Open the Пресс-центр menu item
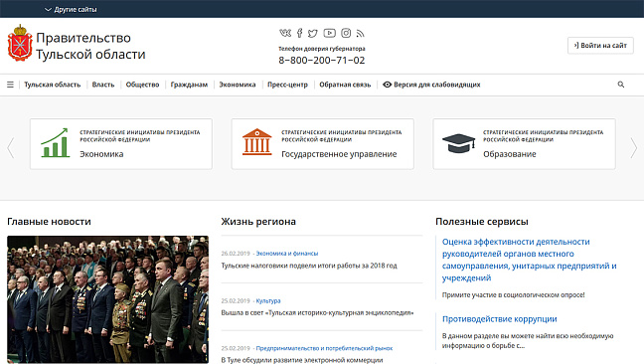This screenshot has width=644, height=364. [287, 85]
